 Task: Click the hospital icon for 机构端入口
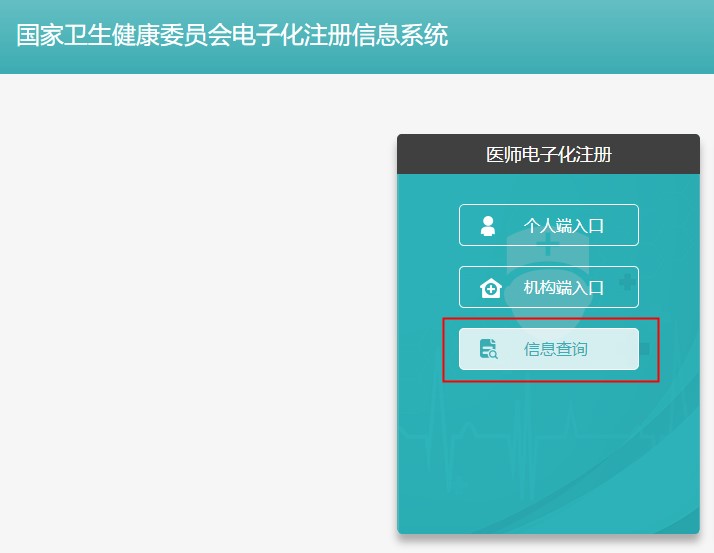(x=490, y=288)
